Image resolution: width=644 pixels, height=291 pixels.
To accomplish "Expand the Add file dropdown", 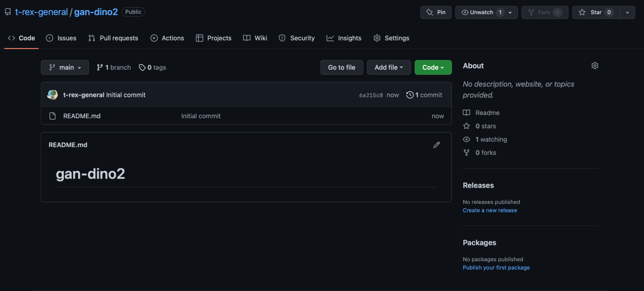I will tap(389, 67).
